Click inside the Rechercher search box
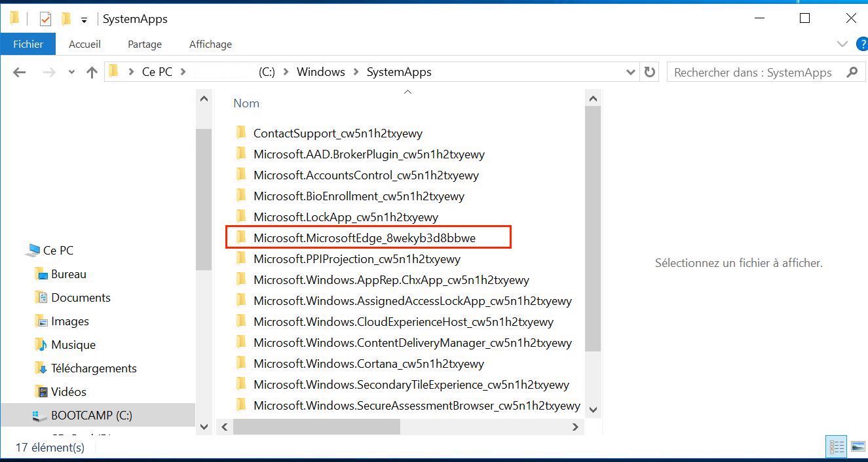The height and width of the screenshot is (462, 868). [x=753, y=72]
